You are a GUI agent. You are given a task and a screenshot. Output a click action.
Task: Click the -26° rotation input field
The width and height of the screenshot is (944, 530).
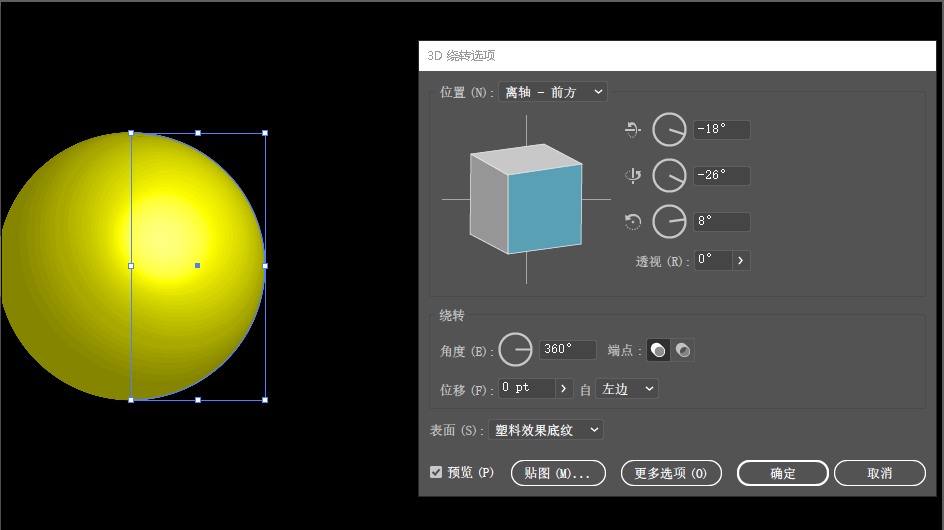pyautogui.click(x=722, y=175)
